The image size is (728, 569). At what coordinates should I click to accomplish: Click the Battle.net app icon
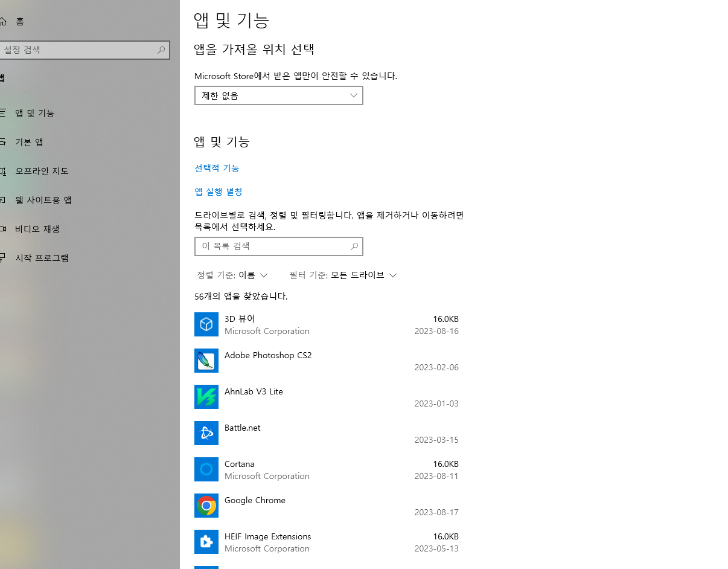coord(206,433)
